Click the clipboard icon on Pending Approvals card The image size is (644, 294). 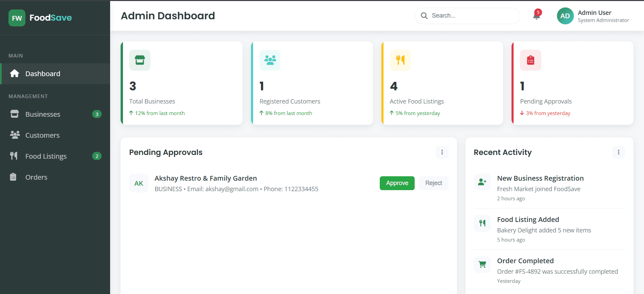point(531,60)
